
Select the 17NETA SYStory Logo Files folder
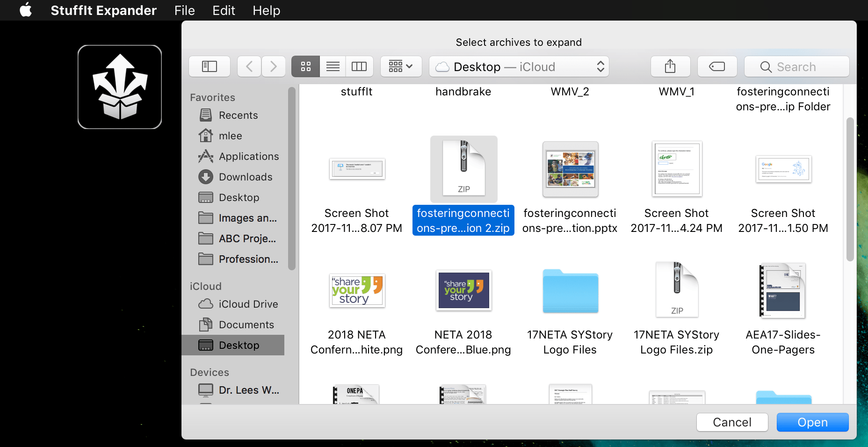tap(570, 291)
